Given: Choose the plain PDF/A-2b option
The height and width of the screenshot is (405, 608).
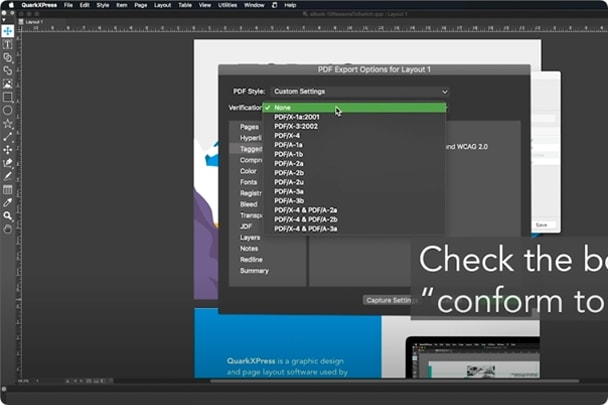Looking at the screenshot, I should tap(354, 173).
